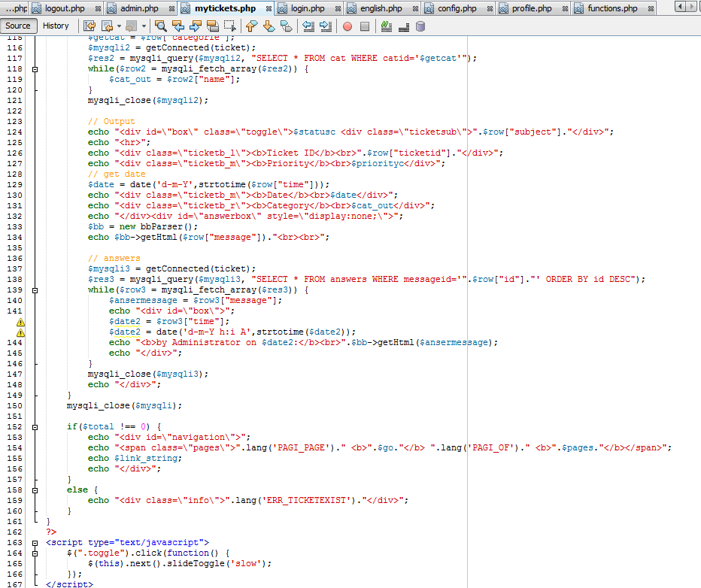Click the '// Output' comment text
701x588 pixels.
[x=111, y=122]
